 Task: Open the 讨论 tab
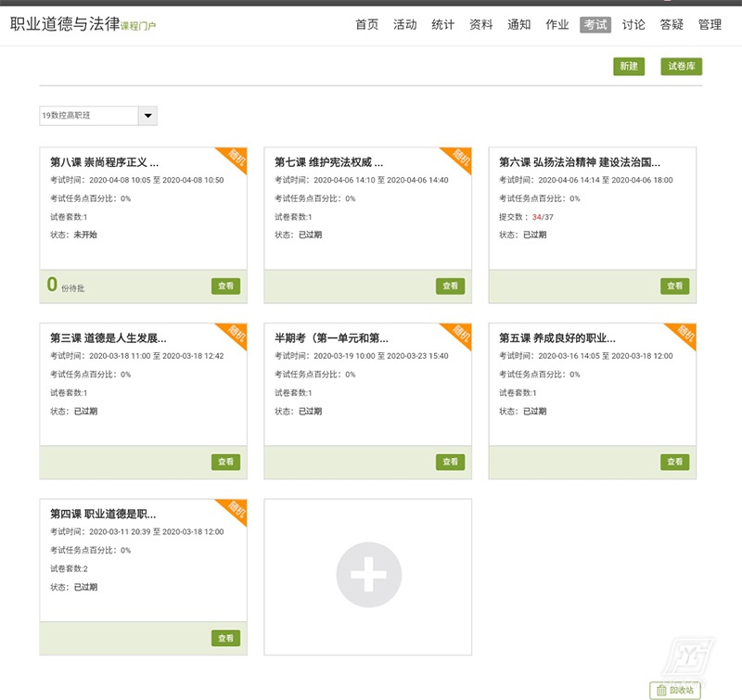click(633, 25)
